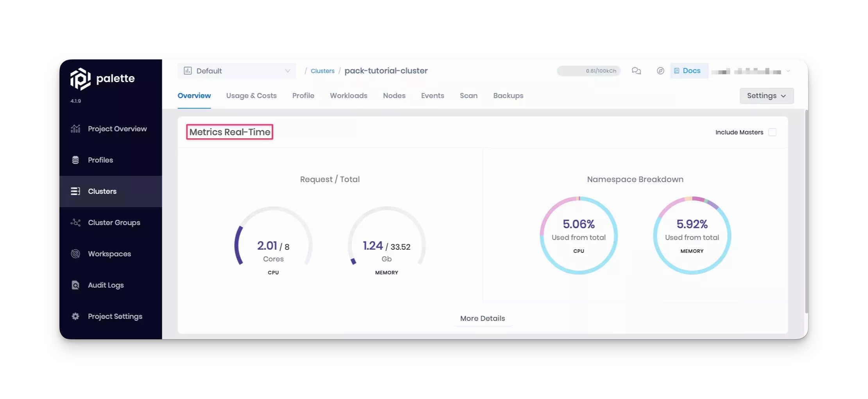Switch to the Workloads tab
Image resolution: width=868 pixels, height=399 pixels.
click(x=348, y=96)
